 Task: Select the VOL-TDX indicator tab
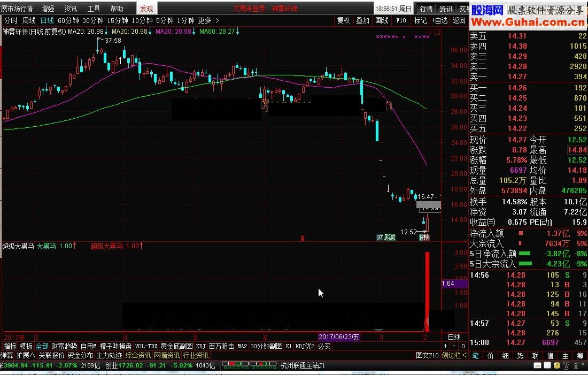[146, 346]
